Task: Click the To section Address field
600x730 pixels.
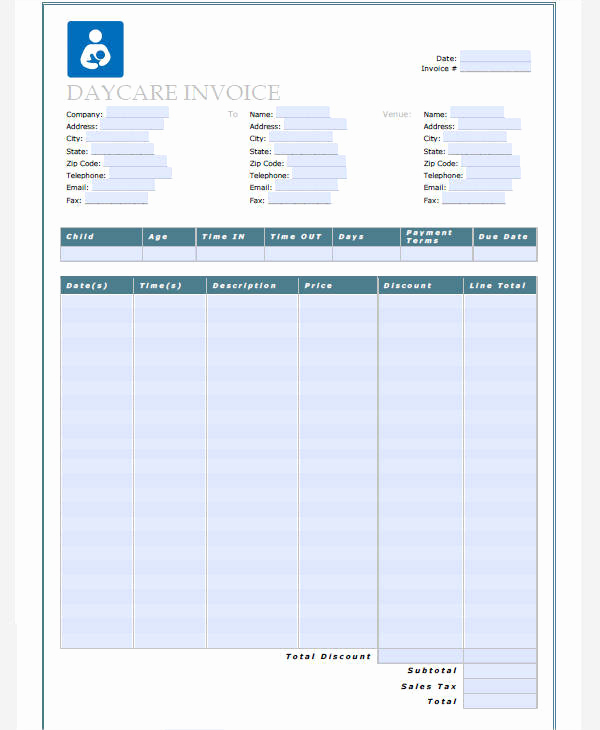Action: pos(315,124)
